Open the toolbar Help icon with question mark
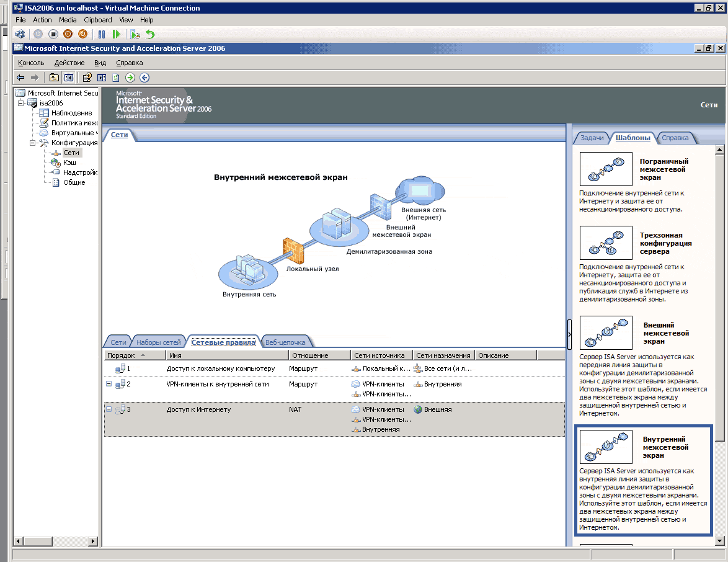Viewport: 728px width, 562px height. point(87,78)
